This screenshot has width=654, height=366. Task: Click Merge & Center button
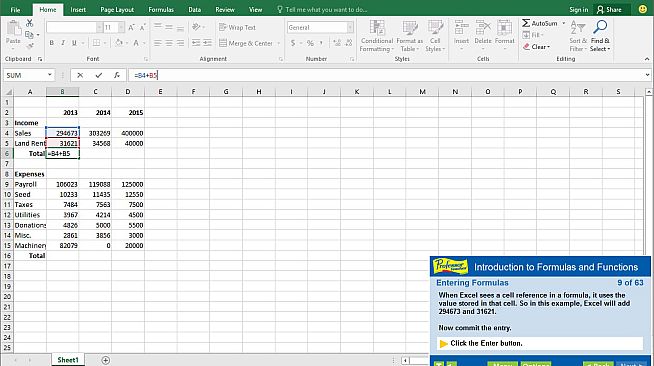tap(246, 43)
